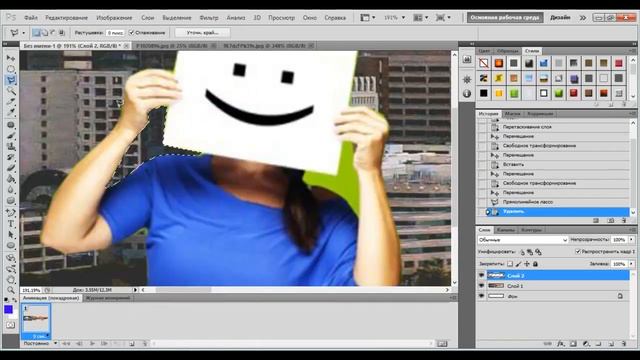Select the Paint Bucket tool
This screenshot has height=360, width=640.
point(11,179)
